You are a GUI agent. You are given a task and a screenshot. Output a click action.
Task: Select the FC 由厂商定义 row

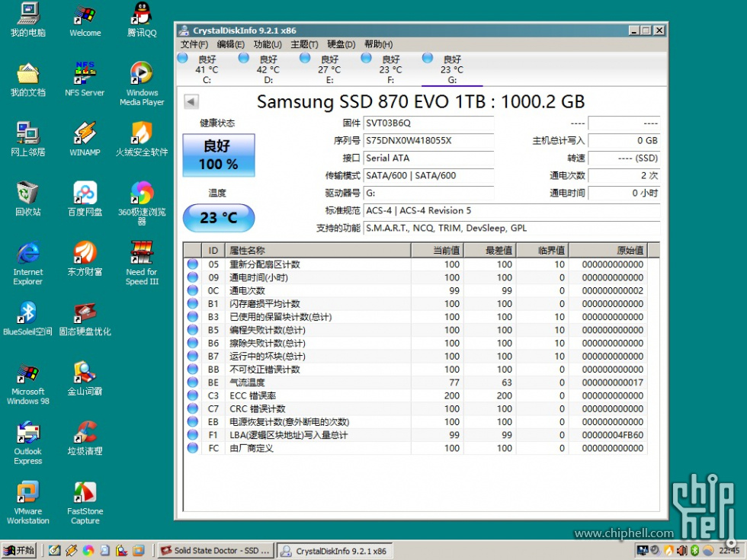coord(416,448)
